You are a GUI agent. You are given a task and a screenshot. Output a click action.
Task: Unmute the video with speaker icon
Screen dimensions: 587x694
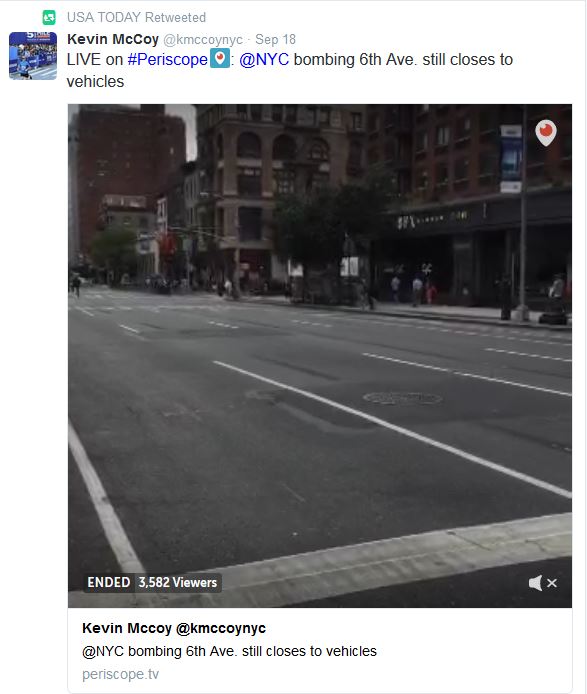tap(535, 583)
